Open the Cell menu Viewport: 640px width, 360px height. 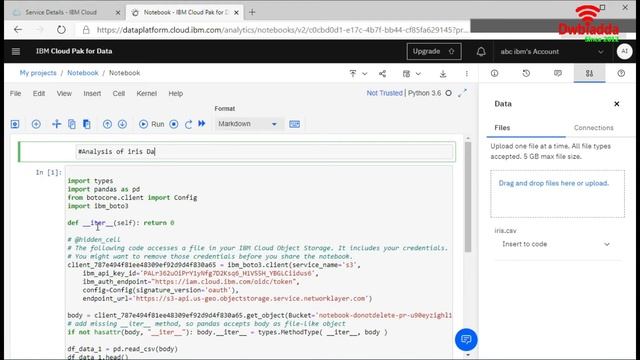119,93
